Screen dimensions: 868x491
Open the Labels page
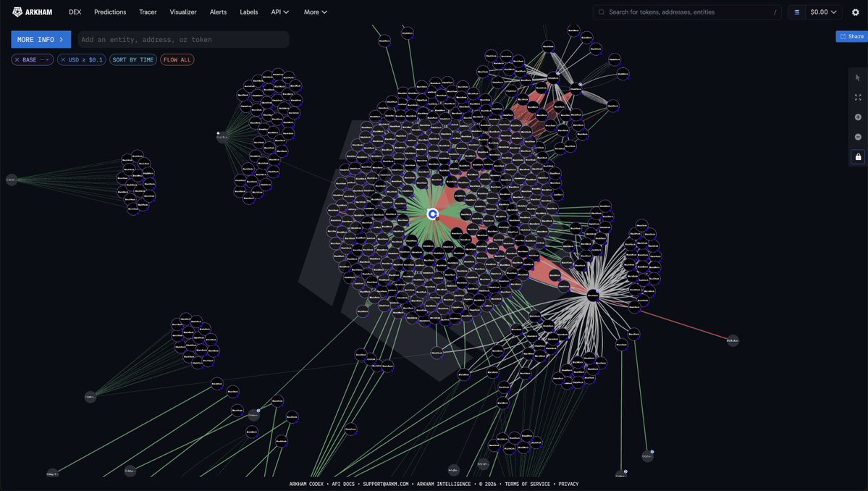tap(249, 12)
